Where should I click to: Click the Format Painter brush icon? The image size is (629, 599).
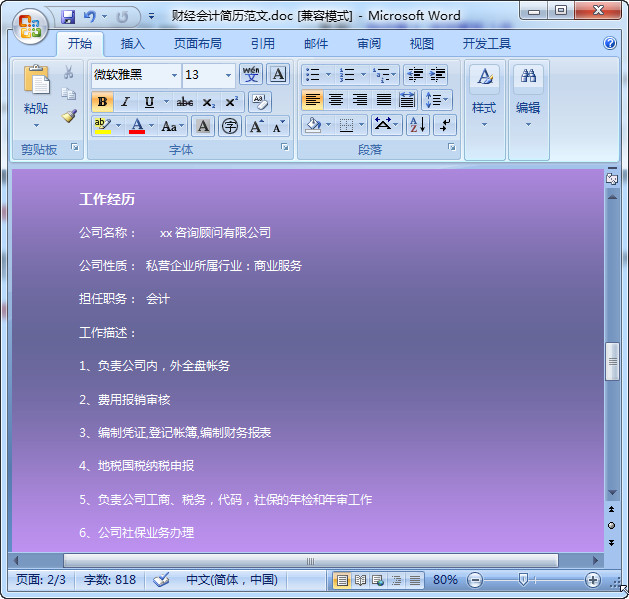(x=69, y=116)
